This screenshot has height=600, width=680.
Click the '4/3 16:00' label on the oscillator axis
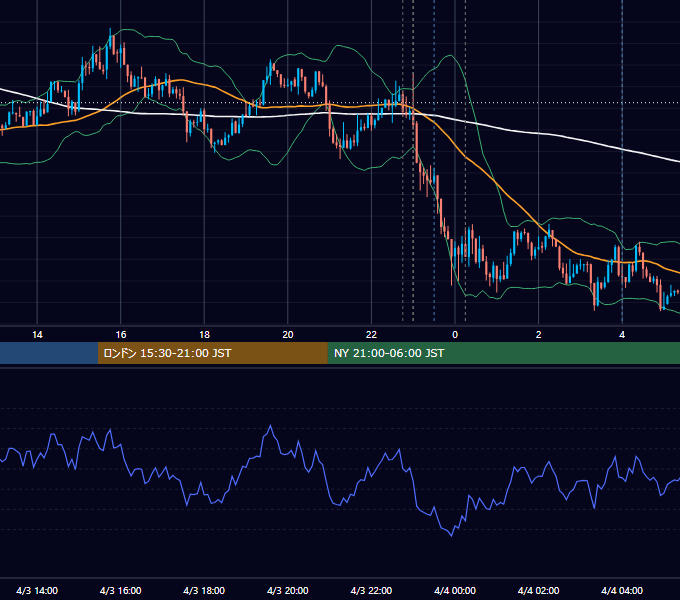pyautogui.click(x=121, y=590)
